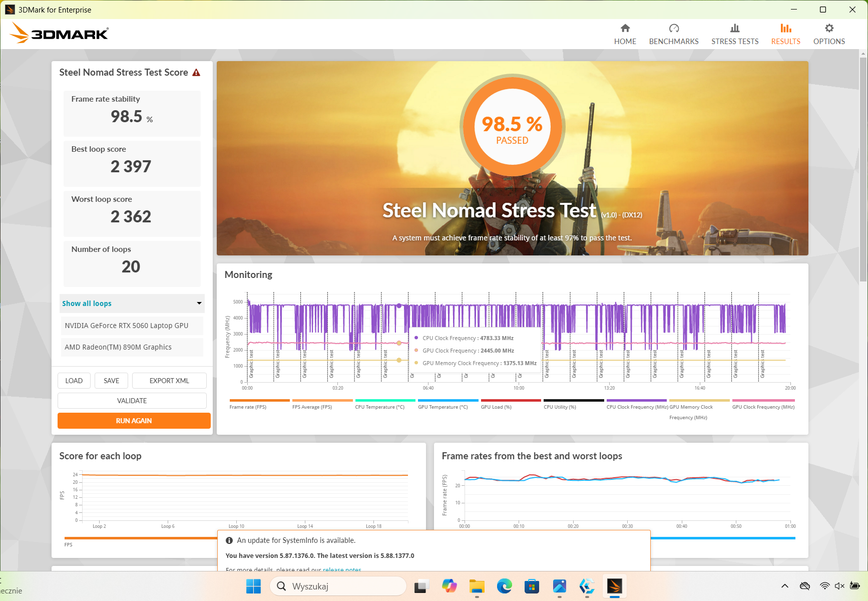Open the Photos app on the taskbar

(x=559, y=586)
